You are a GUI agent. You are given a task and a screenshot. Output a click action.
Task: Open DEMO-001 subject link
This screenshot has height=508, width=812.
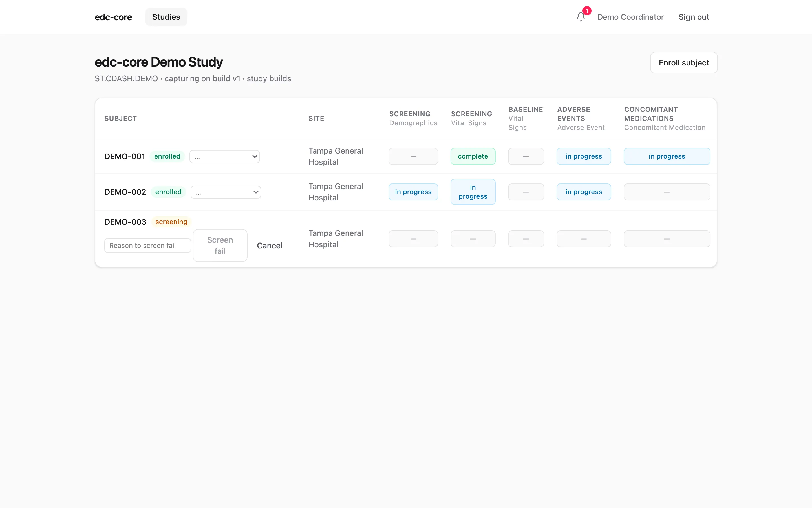coord(125,157)
